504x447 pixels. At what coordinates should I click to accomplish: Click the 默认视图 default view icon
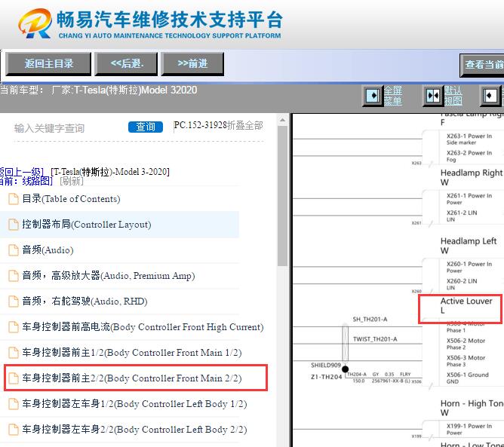coord(433,96)
